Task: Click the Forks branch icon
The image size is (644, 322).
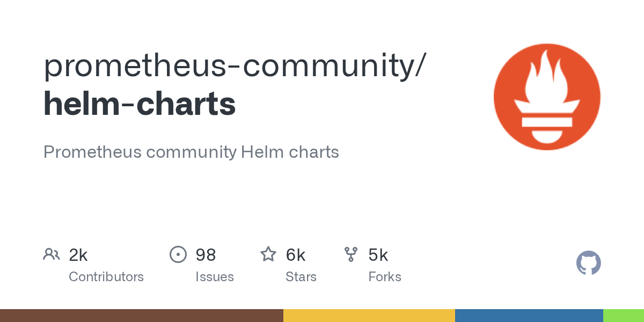Action: [x=351, y=254]
